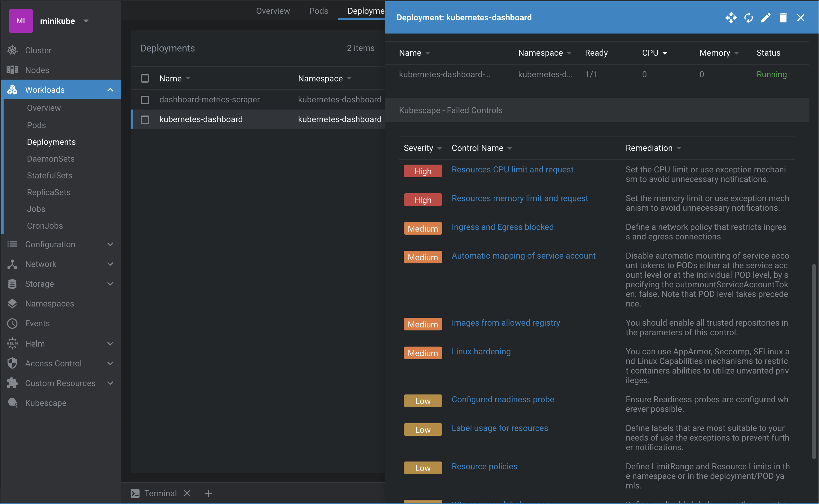Click the restart deployment circular arrows icon
Viewport: 819px width, 504px height.
(748, 18)
